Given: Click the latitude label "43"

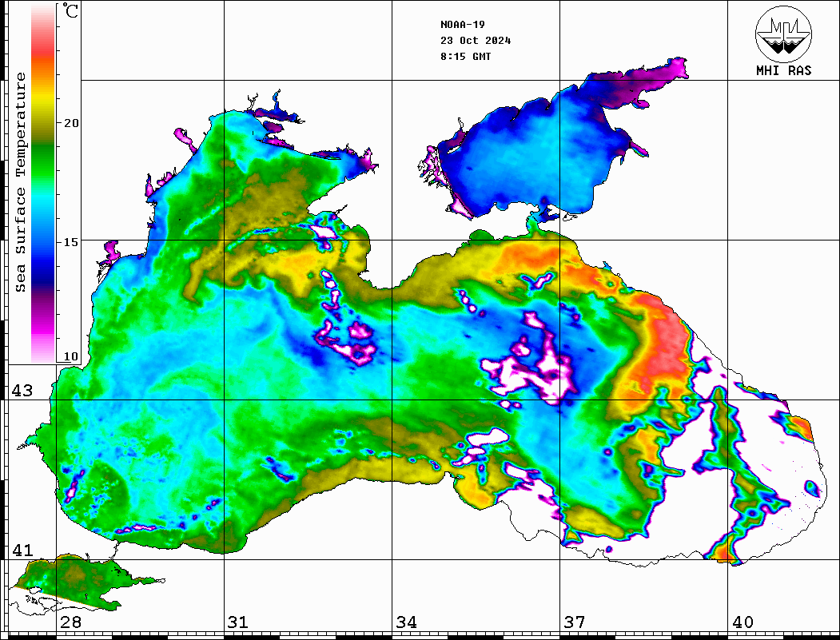Looking at the screenshot, I should 22,391.
